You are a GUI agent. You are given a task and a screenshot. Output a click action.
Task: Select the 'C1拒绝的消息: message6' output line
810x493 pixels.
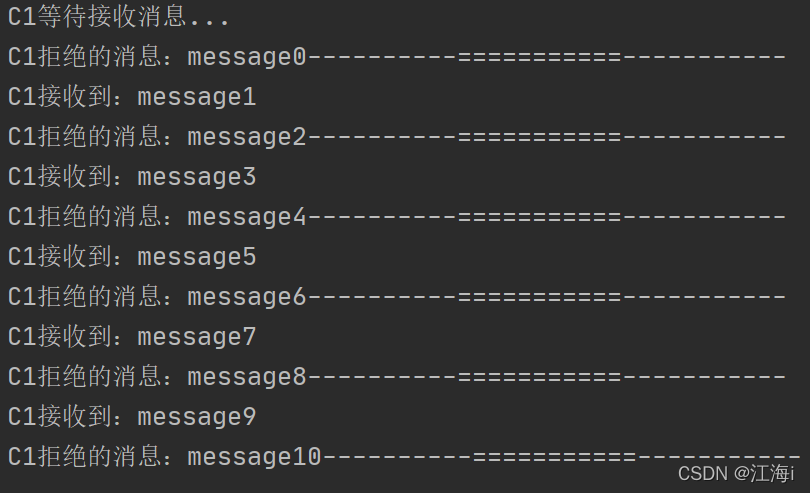pos(397,297)
